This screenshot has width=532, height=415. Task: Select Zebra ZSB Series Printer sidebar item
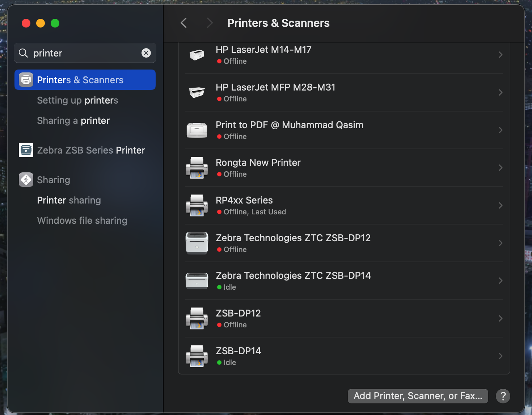pos(85,150)
